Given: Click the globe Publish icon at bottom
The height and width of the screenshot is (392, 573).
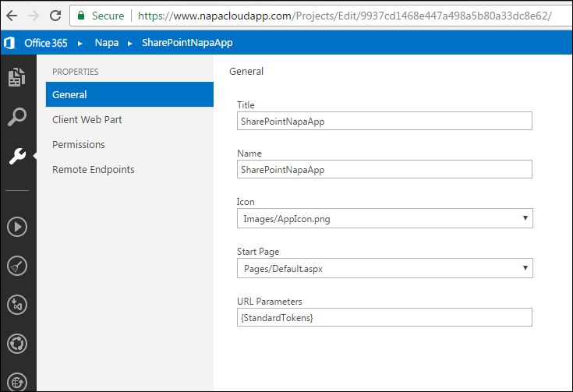Looking at the screenshot, I should (x=17, y=382).
